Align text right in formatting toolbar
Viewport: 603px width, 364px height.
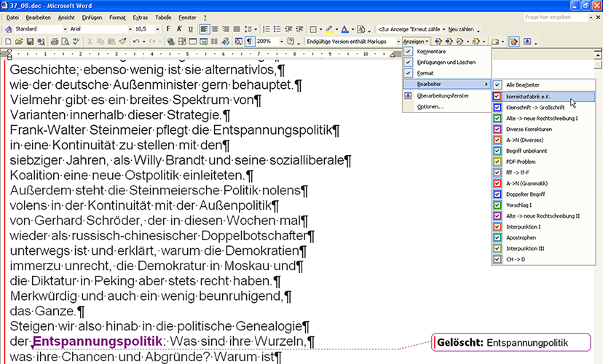pyautogui.click(x=226, y=29)
